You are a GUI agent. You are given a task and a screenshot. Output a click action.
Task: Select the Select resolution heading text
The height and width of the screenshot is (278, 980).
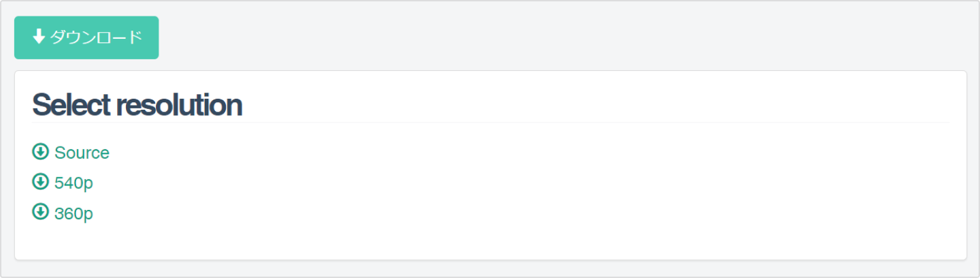coord(137,105)
